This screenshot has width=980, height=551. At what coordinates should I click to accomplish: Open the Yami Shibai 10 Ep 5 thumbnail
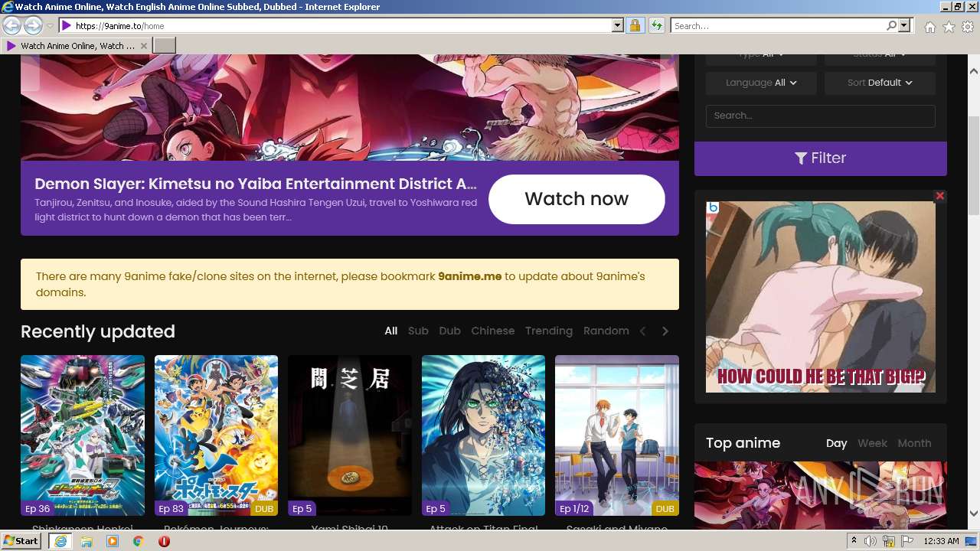[350, 435]
